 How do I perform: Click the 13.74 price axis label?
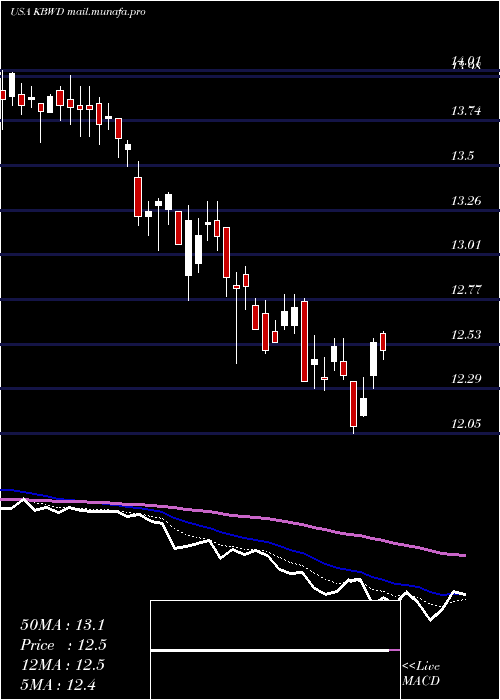point(466,111)
